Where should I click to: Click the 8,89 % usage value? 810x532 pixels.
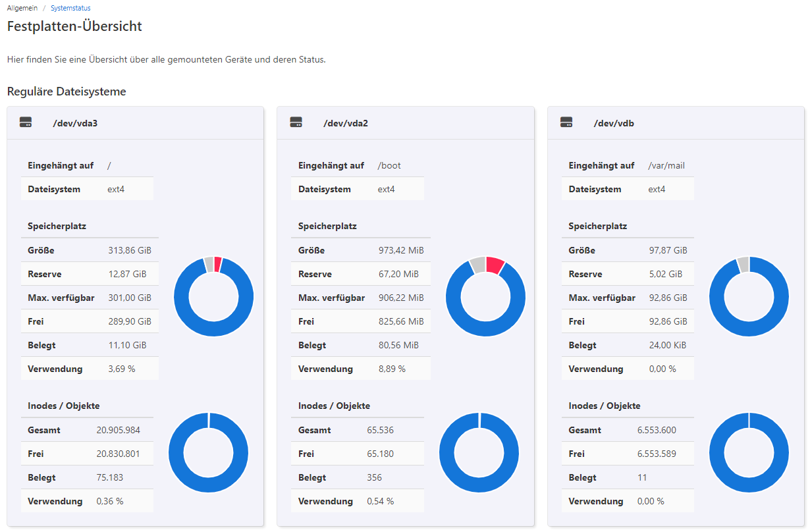pyautogui.click(x=392, y=369)
